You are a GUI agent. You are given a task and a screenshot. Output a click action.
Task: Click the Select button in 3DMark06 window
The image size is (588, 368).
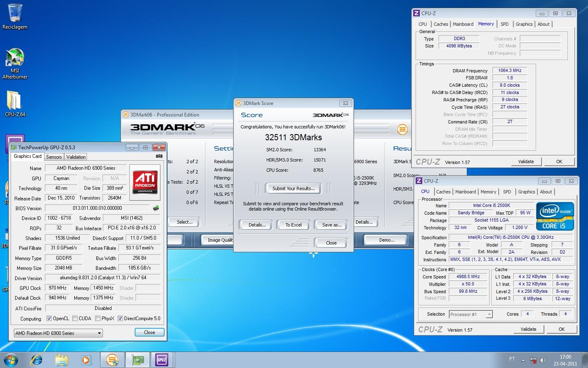185,222
